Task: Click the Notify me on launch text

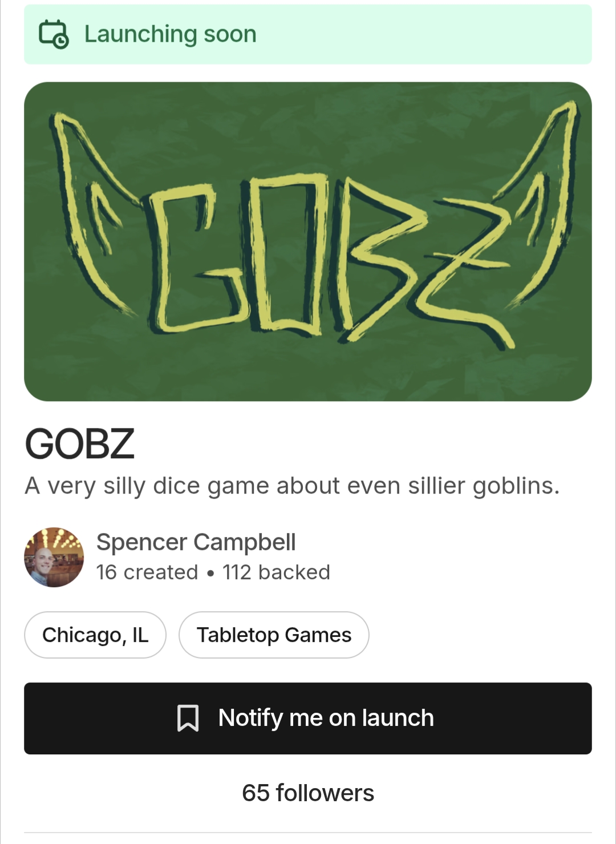Action: [326, 718]
